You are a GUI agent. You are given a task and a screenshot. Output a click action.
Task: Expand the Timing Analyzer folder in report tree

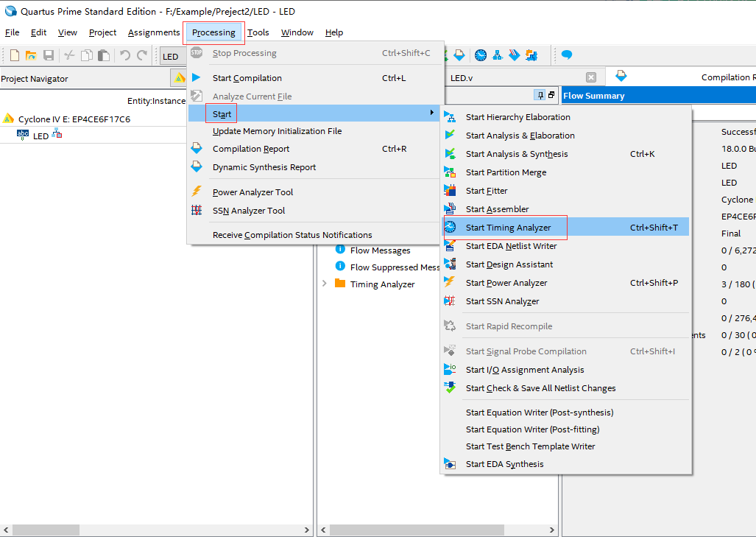click(x=325, y=283)
